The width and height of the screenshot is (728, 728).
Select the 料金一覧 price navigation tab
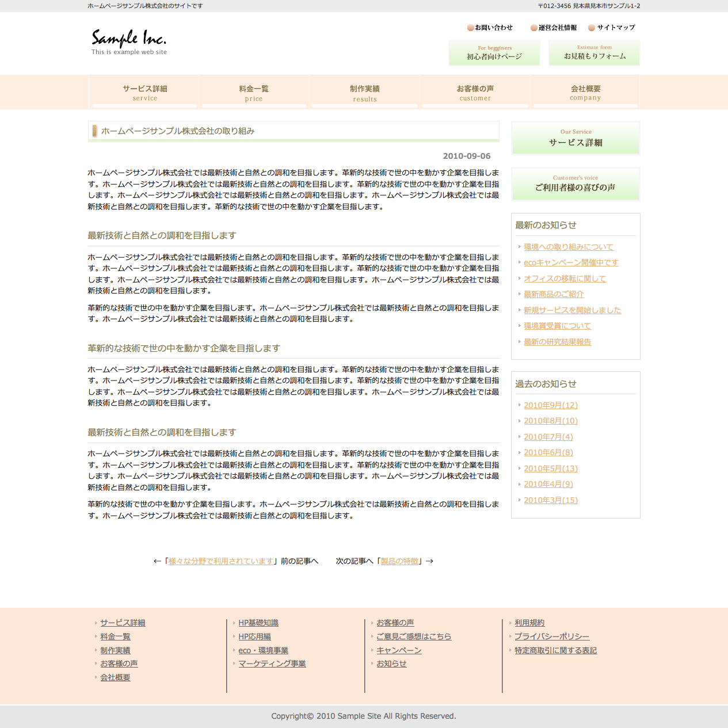pyautogui.click(x=254, y=92)
